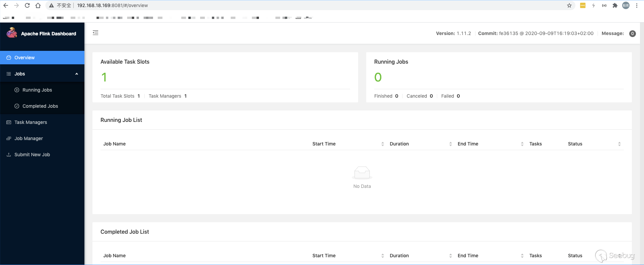Image resolution: width=644 pixels, height=265 pixels.
Task: Open the browser extensions puzzle icon
Action: [x=615, y=5]
